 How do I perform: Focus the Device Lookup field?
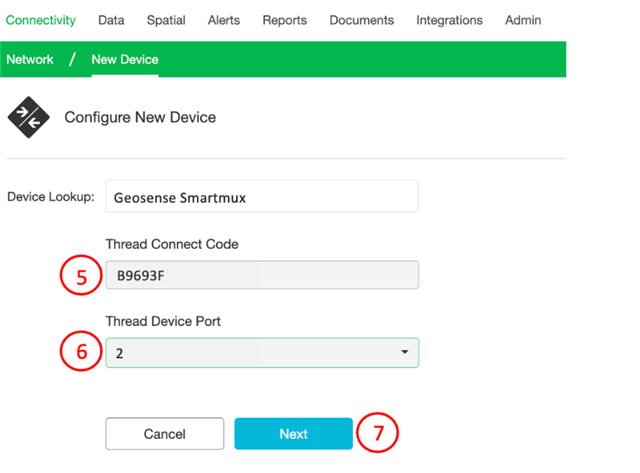tap(262, 197)
